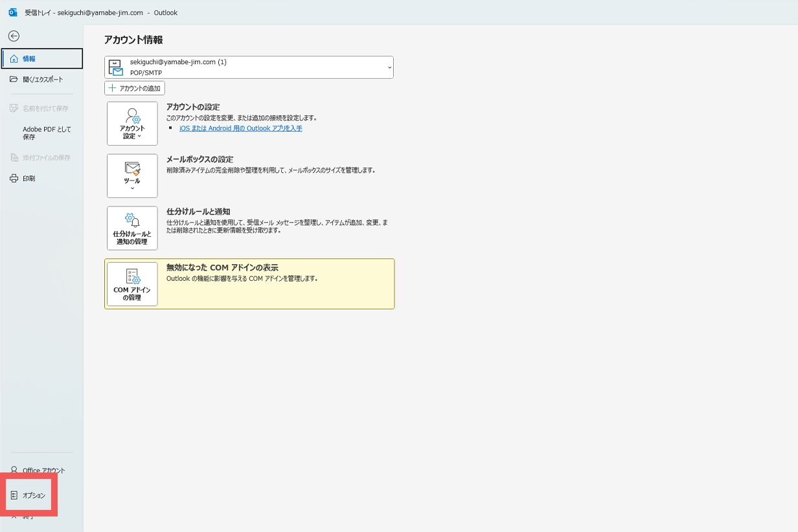Screen dimensions: 798x532
Task: Open Office アカウント via person icon
Action: tap(14, 471)
